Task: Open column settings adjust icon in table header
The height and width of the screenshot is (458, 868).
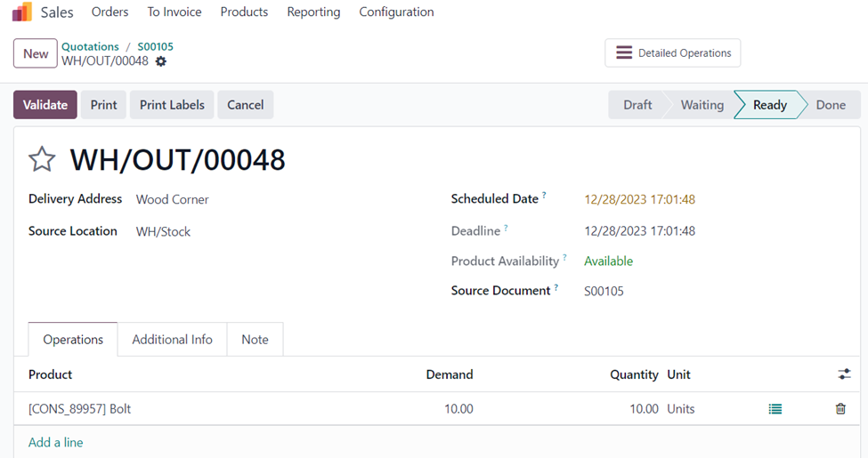Action: [x=844, y=374]
